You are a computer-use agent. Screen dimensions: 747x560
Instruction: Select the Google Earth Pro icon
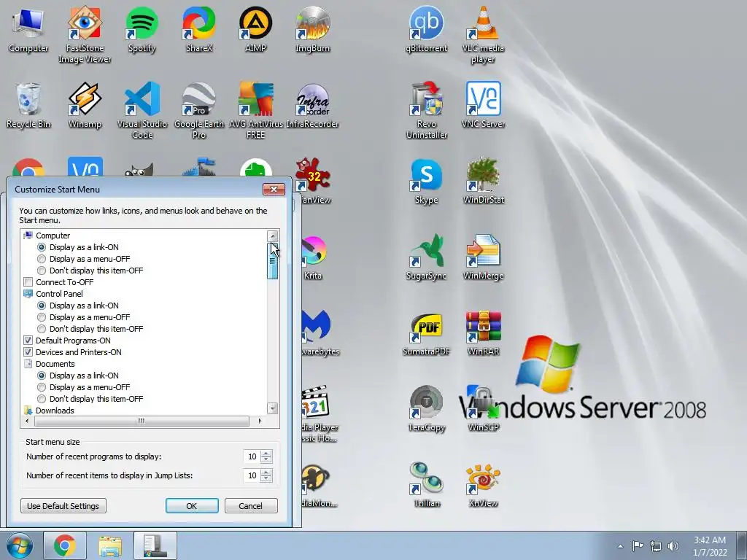pos(199,110)
